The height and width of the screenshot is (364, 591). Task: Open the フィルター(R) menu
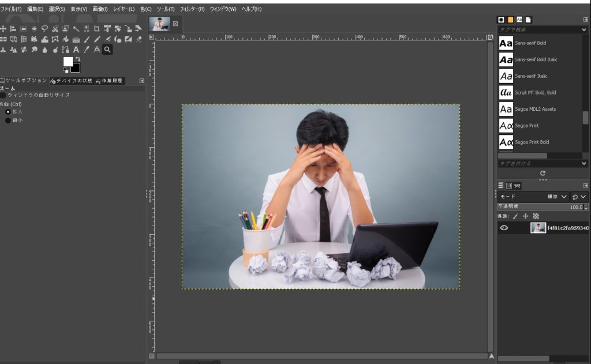(192, 9)
